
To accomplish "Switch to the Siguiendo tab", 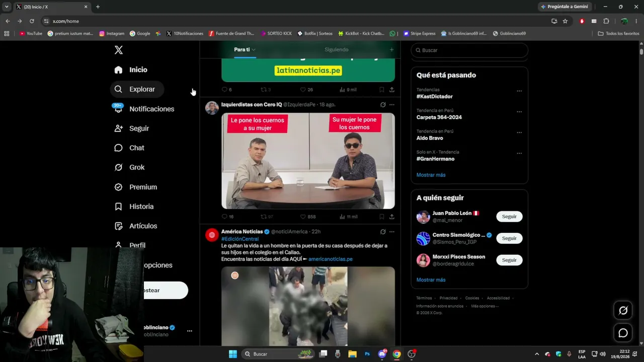I will 336,50.
